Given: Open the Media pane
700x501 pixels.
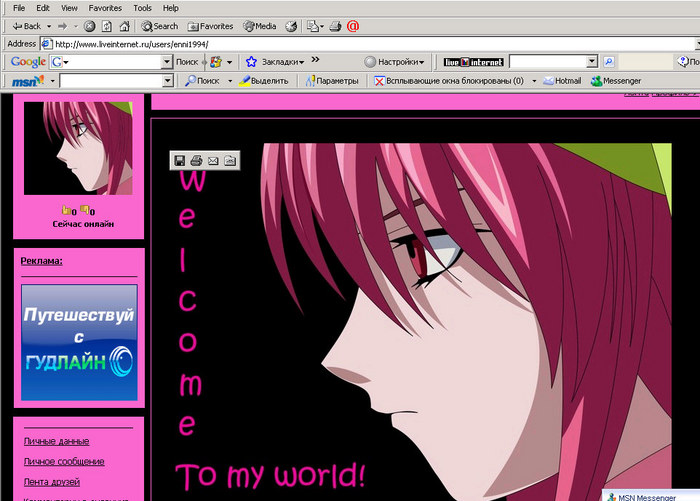Looking at the screenshot, I should point(259,26).
